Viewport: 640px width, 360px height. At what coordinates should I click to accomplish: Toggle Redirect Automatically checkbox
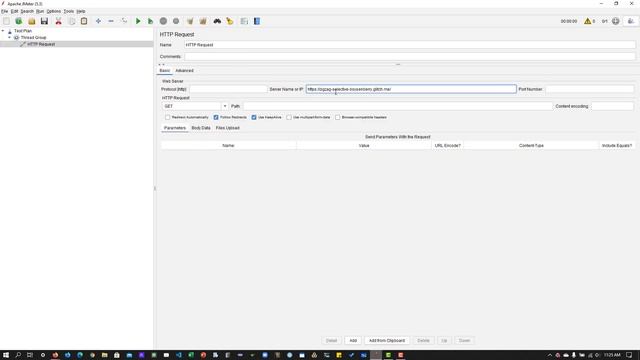[168, 117]
